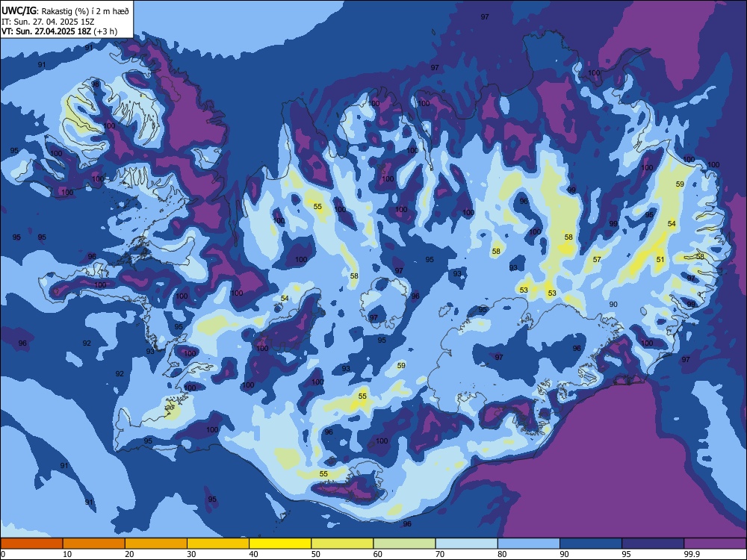747x560 pixels.
Task: Click the 0–10 dark orange legend swatch
Action: click(x=31, y=544)
